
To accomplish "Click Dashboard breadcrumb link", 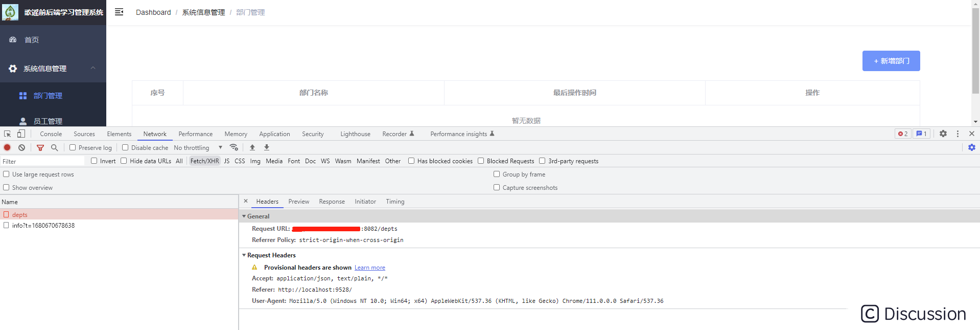I will pyautogui.click(x=153, y=12).
